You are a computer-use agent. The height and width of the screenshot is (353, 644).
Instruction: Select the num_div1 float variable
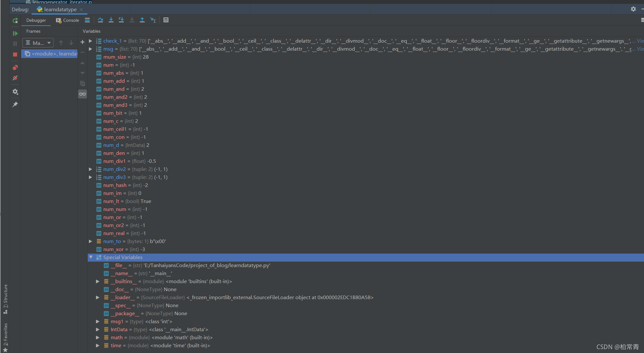coord(366,161)
